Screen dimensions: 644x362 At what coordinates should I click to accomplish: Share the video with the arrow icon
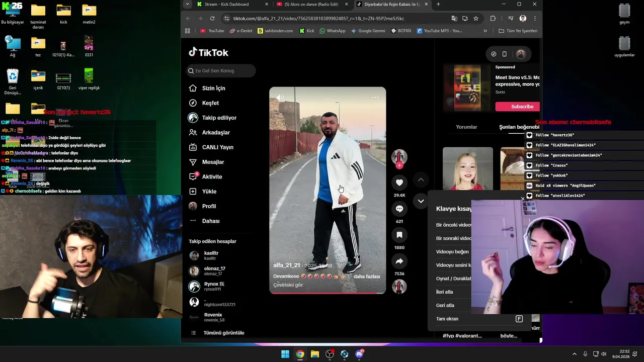[x=399, y=261]
